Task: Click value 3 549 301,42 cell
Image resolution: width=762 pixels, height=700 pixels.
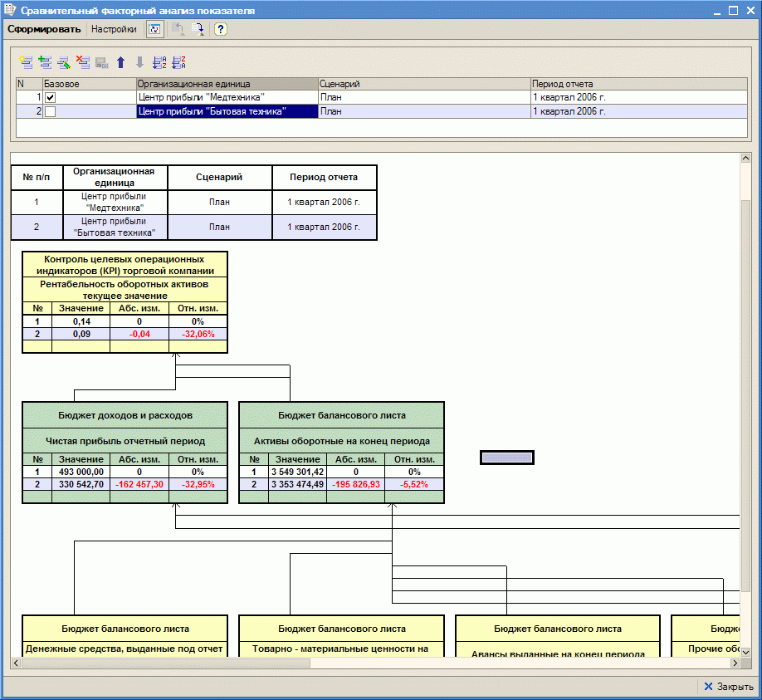Action: tap(297, 472)
